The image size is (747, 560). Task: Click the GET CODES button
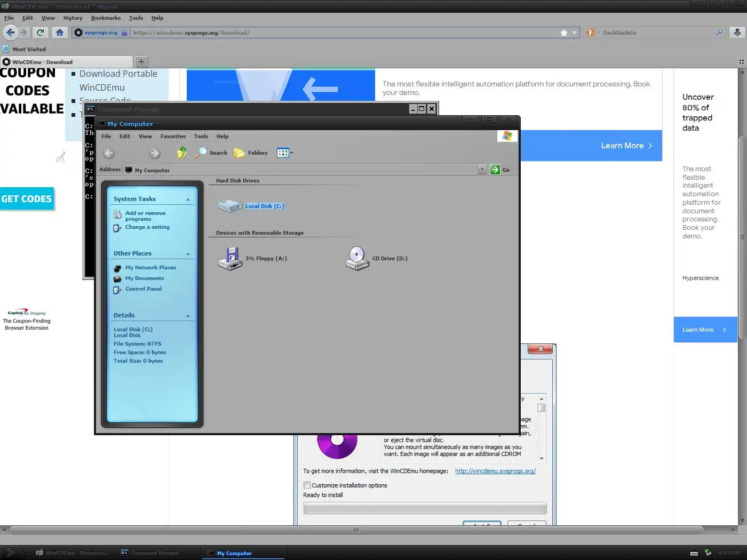coord(27,199)
